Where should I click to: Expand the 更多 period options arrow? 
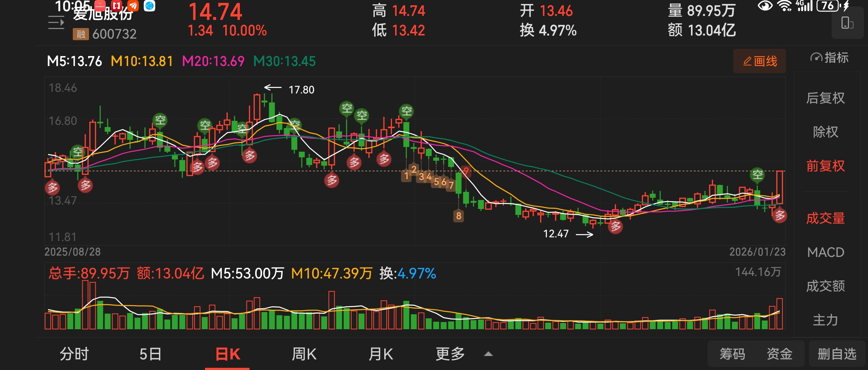tap(488, 354)
